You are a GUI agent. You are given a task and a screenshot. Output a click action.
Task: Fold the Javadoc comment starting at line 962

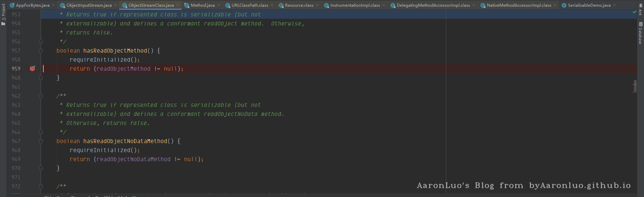(x=41, y=96)
